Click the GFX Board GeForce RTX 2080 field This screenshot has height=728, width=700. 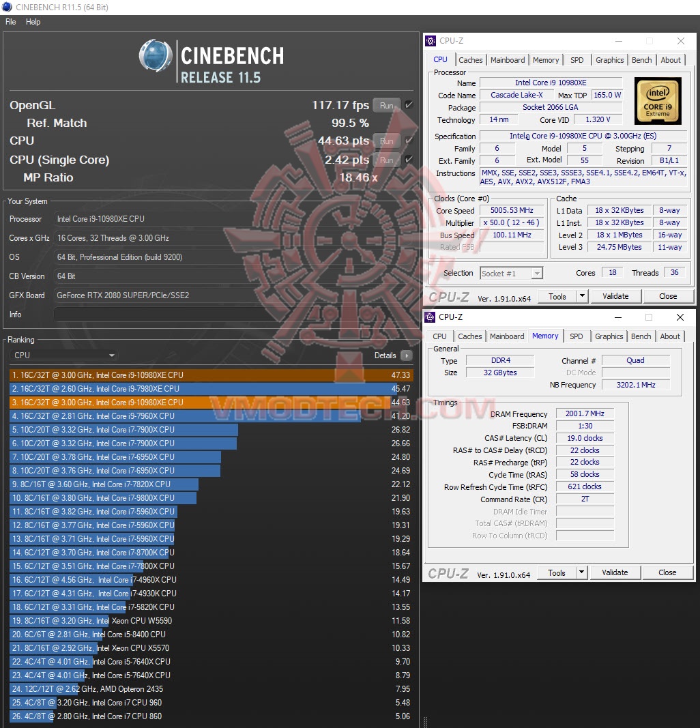(235, 295)
